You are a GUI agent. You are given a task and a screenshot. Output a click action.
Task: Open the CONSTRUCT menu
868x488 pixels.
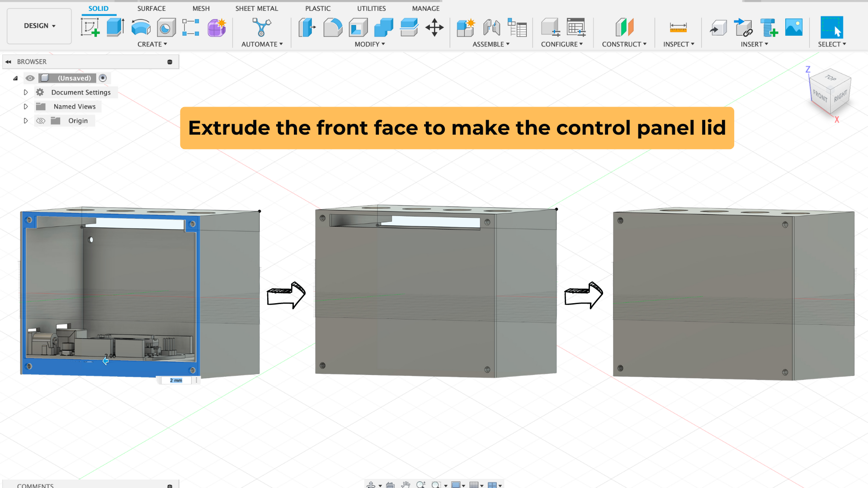point(624,44)
